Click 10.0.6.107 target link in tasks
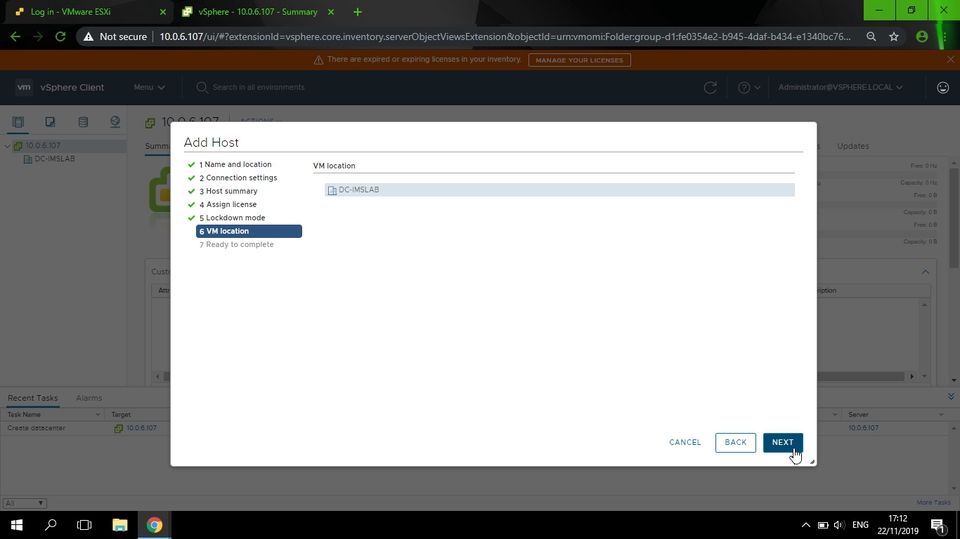 click(x=141, y=428)
